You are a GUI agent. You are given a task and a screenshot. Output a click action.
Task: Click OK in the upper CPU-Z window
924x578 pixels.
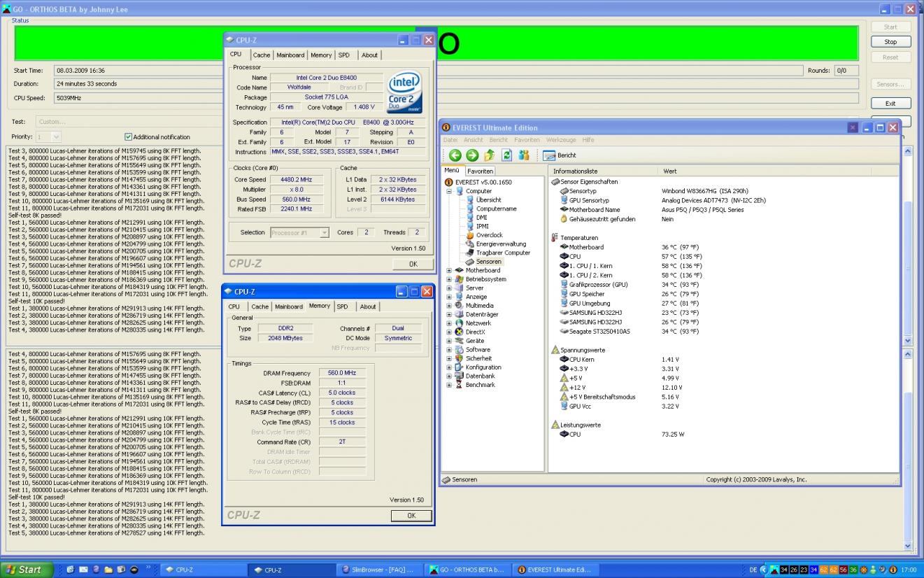(x=413, y=264)
